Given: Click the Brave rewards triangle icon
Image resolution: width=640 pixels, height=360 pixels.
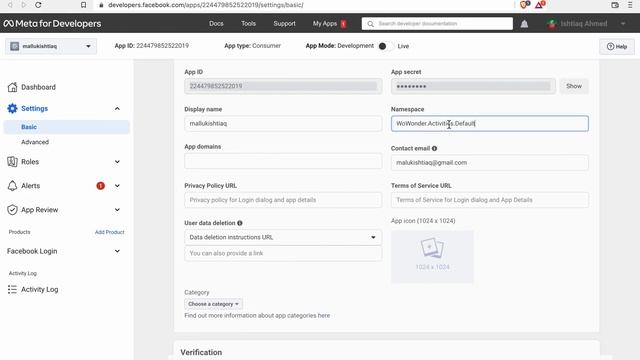Looking at the screenshot, I should click(x=540, y=5).
